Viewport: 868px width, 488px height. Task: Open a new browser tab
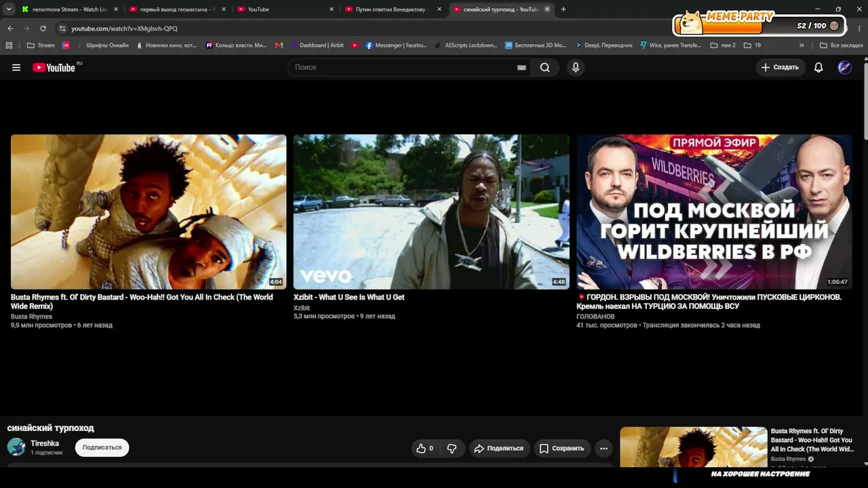coord(564,9)
